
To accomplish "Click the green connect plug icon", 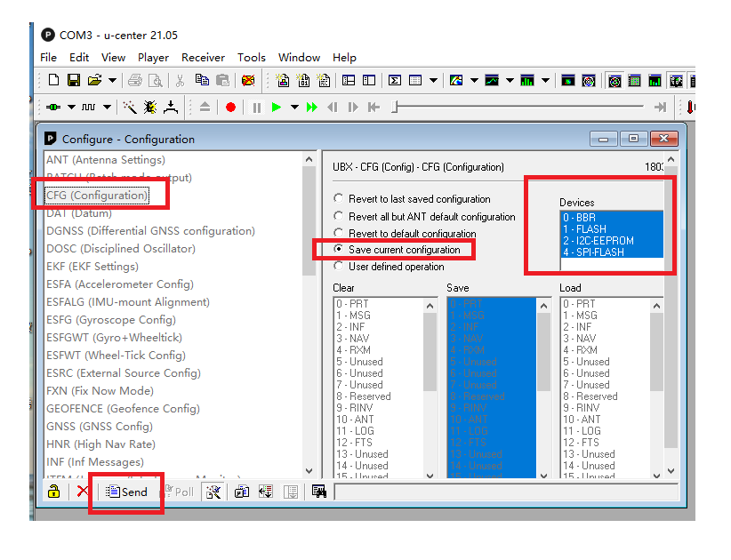I will point(53,108).
